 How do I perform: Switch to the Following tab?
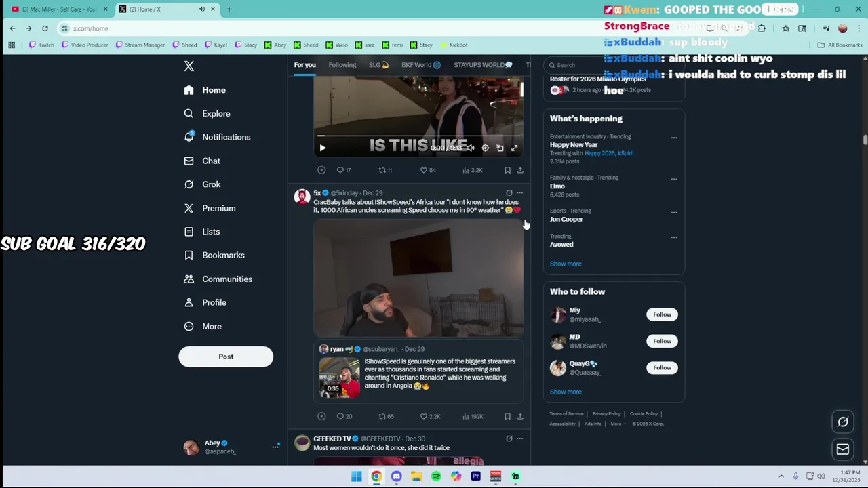pos(342,65)
